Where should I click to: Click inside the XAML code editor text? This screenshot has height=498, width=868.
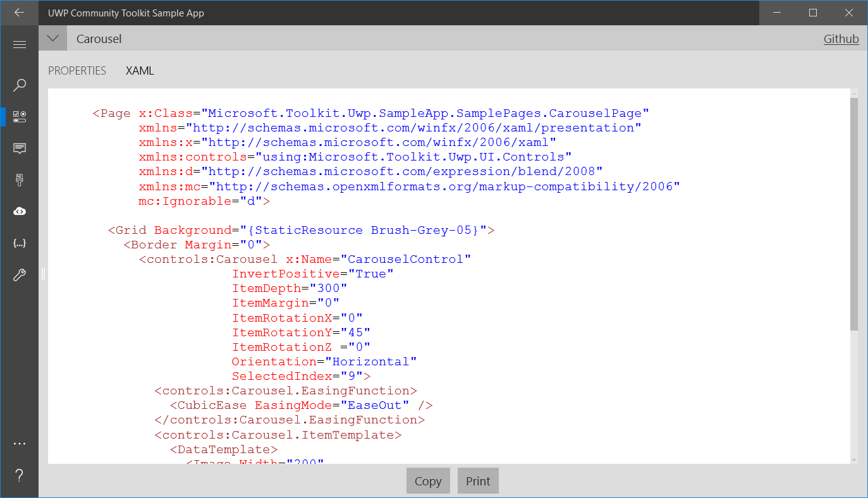click(x=443, y=284)
